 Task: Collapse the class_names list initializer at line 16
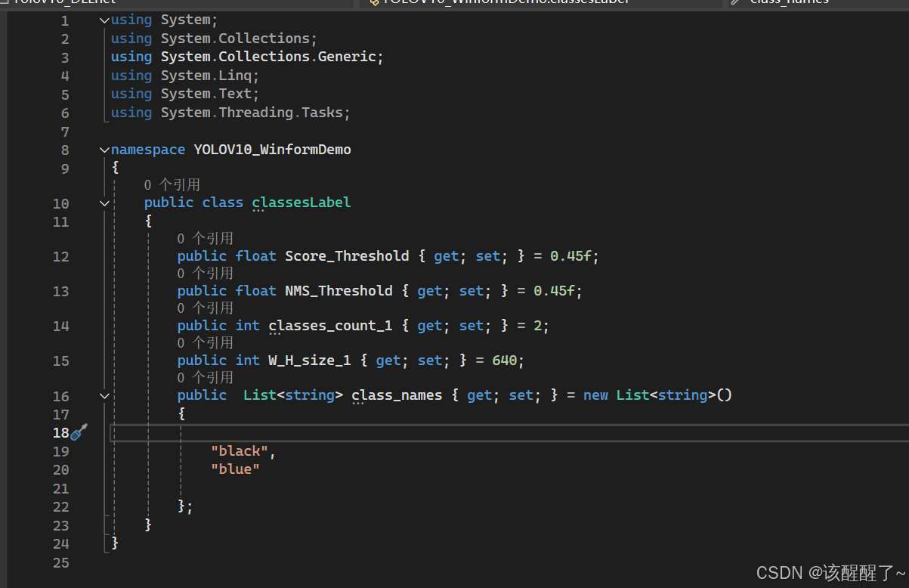(x=104, y=396)
